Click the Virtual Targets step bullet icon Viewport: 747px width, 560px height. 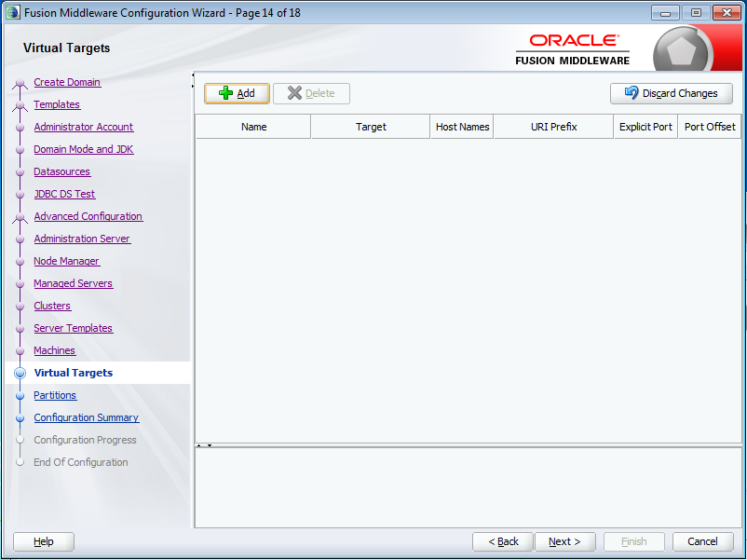(x=20, y=373)
